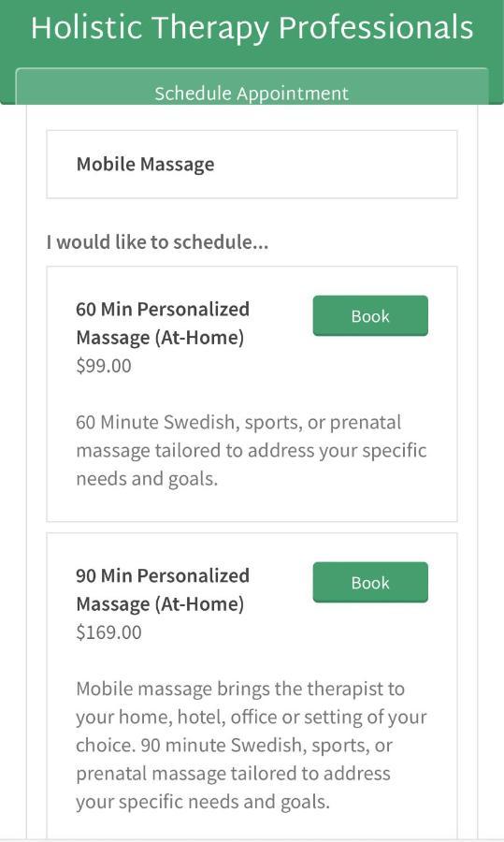The width and height of the screenshot is (504, 842).
Task: Open the Schedule Appointment tab
Action: pyautogui.click(x=252, y=93)
